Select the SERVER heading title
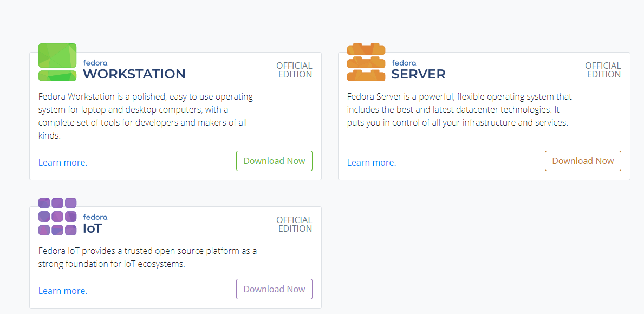Viewport: 644px width, 314px height. 419,74
